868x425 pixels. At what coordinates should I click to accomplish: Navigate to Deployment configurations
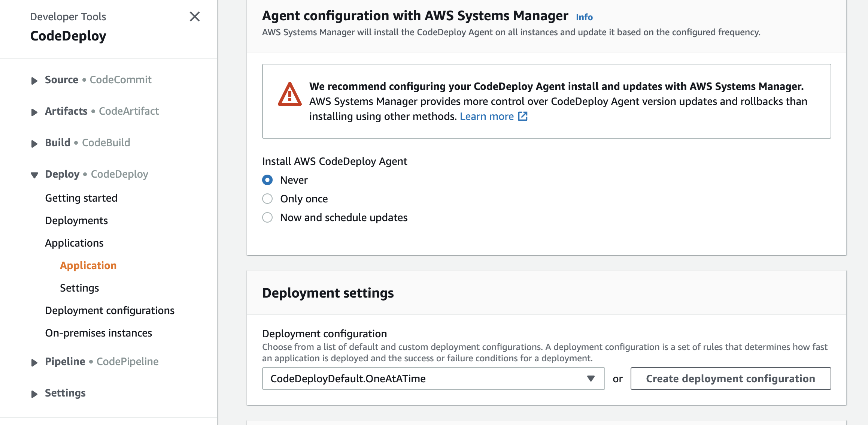(x=110, y=310)
